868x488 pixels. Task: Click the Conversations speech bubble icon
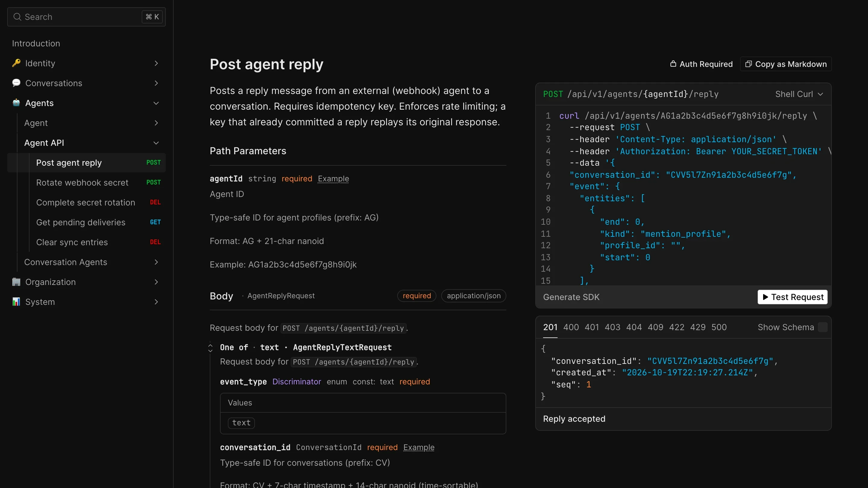tap(16, 83)
